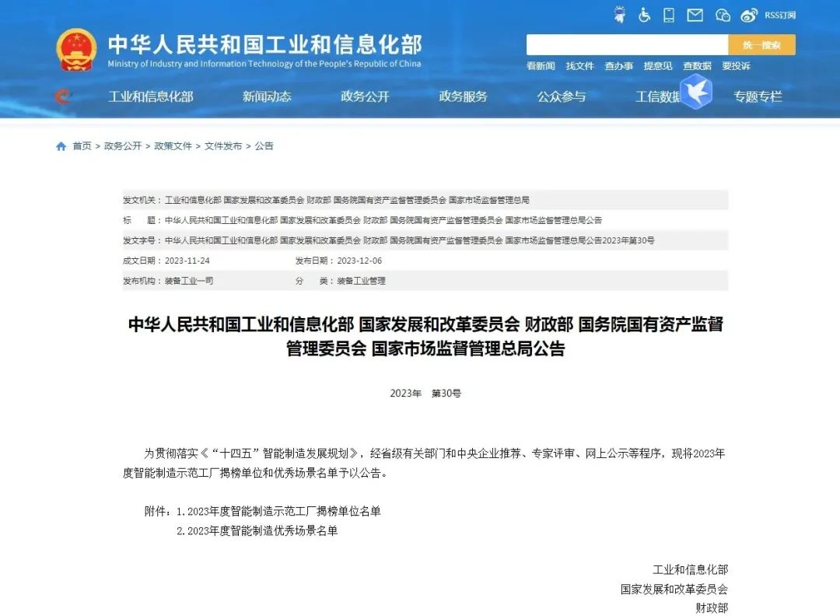Open the wheelchair accessibility icon
Screen dimensions: 840x616
click(x=644, y=15)
